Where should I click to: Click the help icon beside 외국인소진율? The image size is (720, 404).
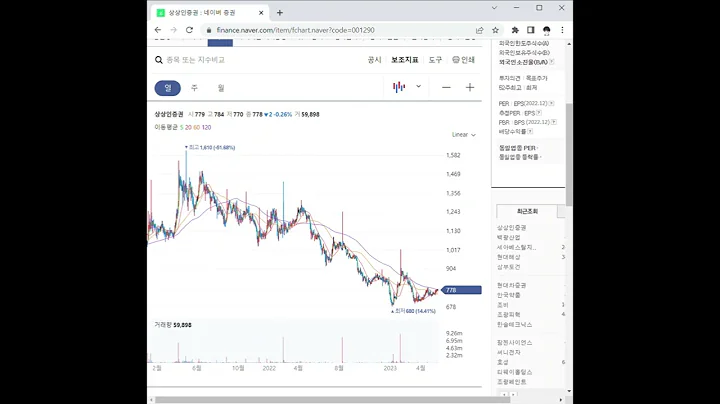(x=551, y=62)
